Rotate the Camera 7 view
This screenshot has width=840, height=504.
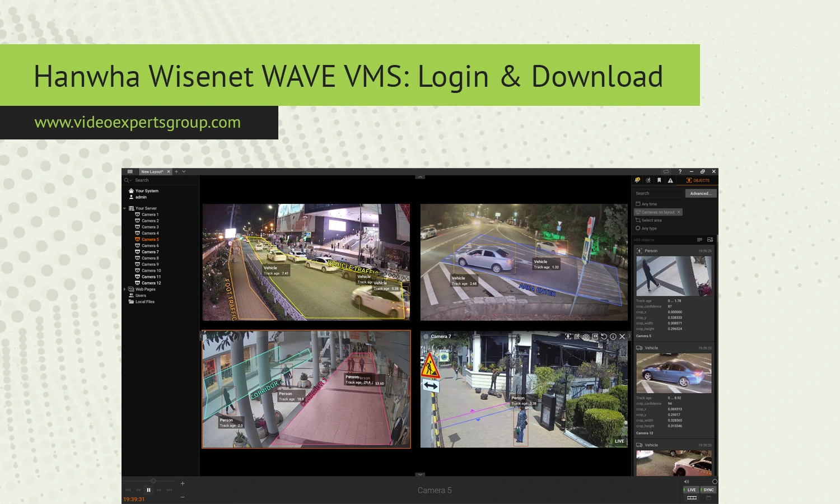pos(604,337)
